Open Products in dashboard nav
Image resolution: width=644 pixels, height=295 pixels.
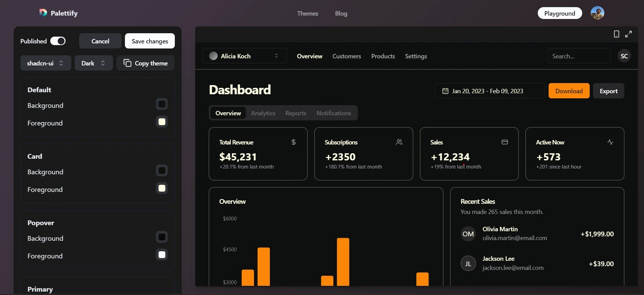tap(383, 56)
